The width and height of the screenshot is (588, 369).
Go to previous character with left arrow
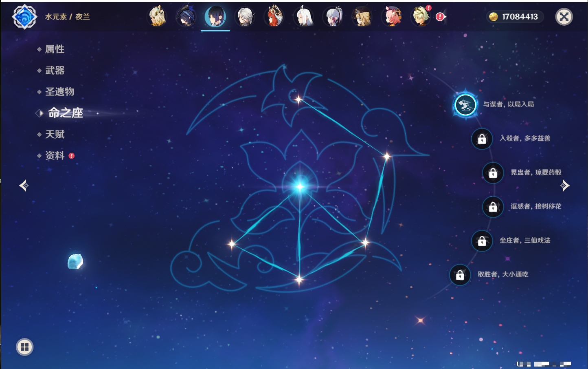(24, 186)
